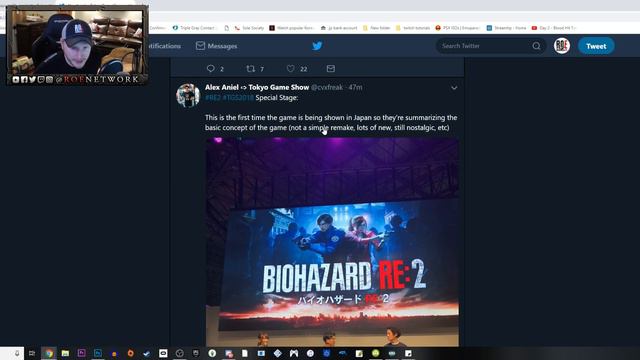Switch to Google Chrome in taskbar
Screen dimensions: 640x360
tap(49, 353)
